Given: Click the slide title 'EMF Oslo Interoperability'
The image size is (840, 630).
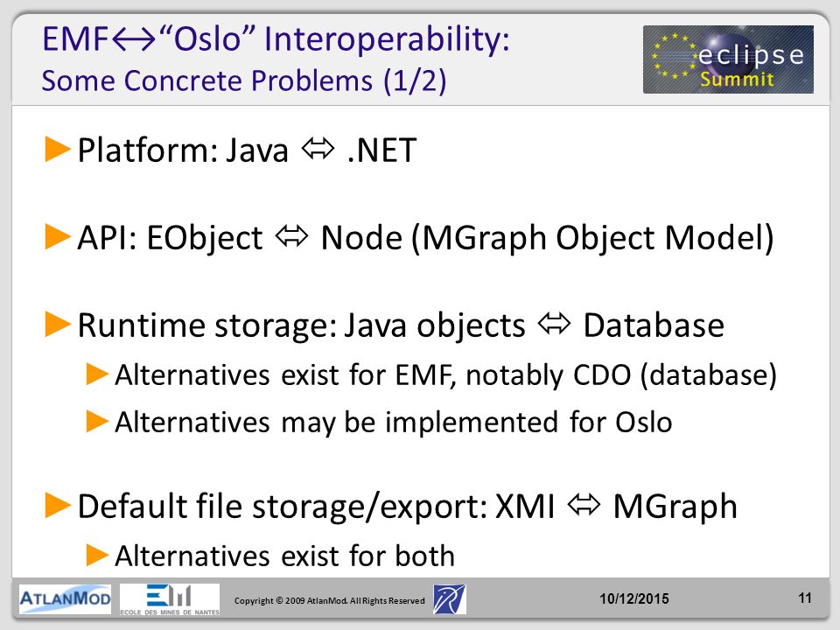Looking at the screenshot, I should pos(276,39).
